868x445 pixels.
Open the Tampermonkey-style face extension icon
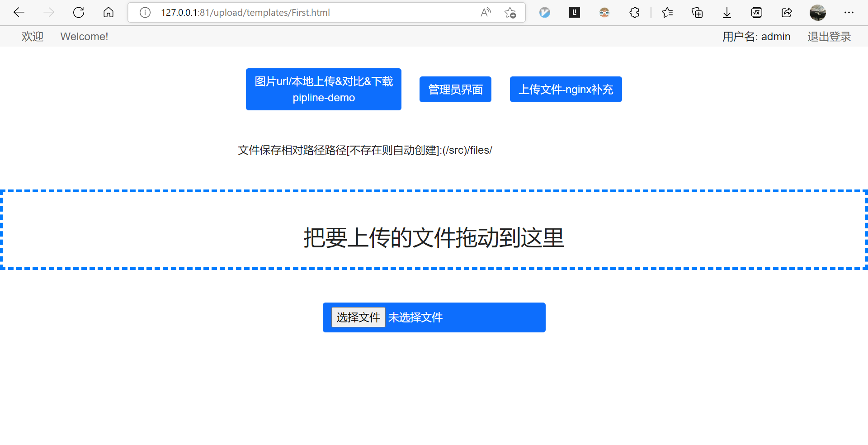(x=604, y=13)
